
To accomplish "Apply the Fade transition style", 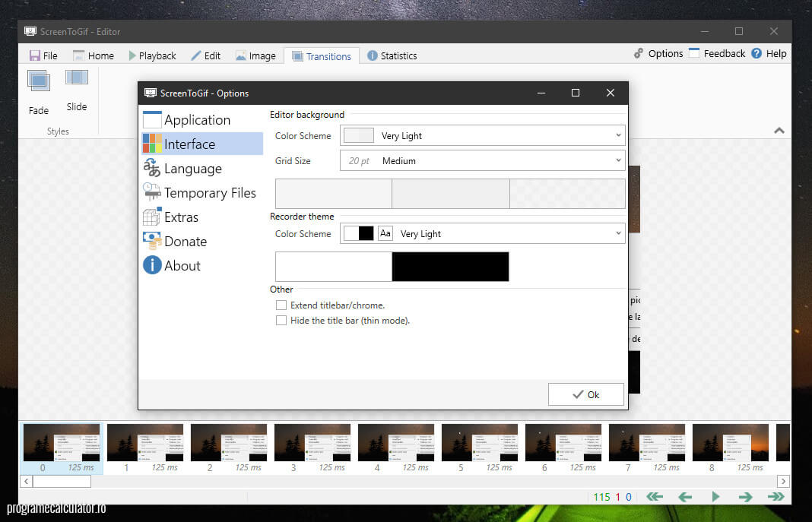I will [x=39, y=92].
